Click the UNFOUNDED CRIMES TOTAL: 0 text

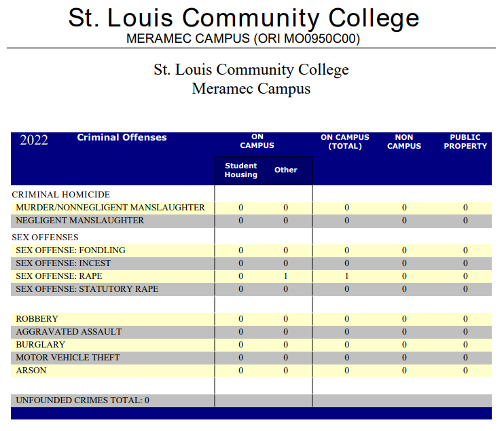(x=82, y=400)
